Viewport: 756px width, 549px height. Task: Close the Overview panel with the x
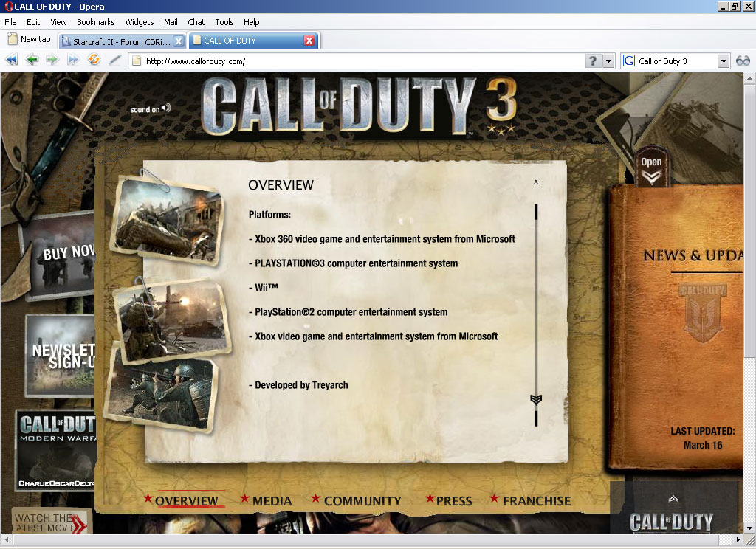[536, 181]
